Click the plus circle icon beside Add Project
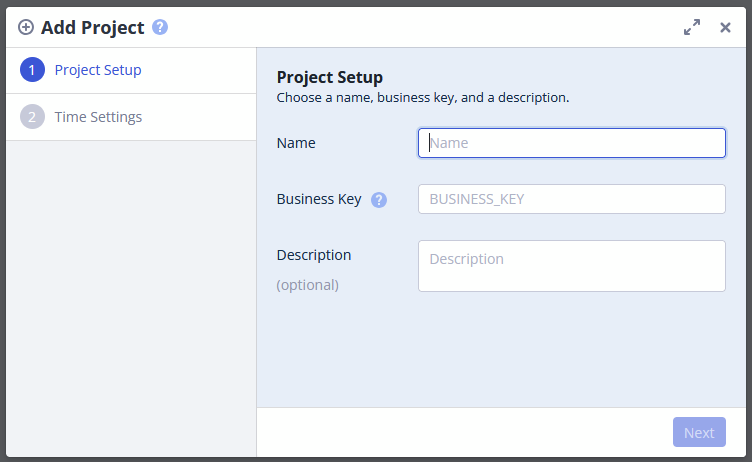 pos(26,27)
